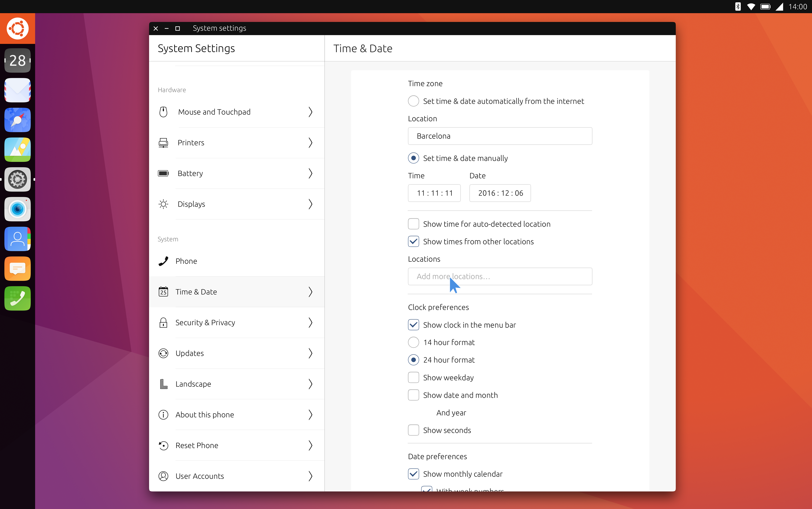Expand the Reset Phone chevron
The width and height of the screenshot is (812, 509).
[x=310, y=445]
